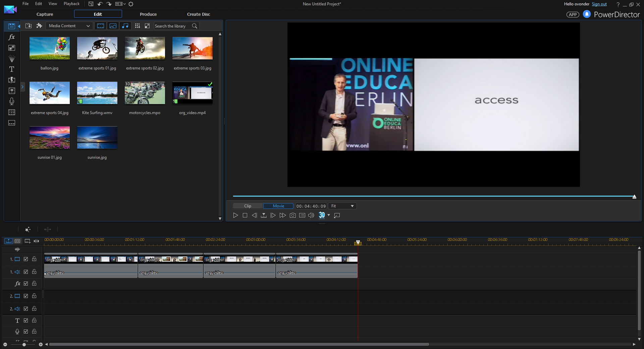644x349 pixels.
Task: Click the save project icon
Action: 91,4
